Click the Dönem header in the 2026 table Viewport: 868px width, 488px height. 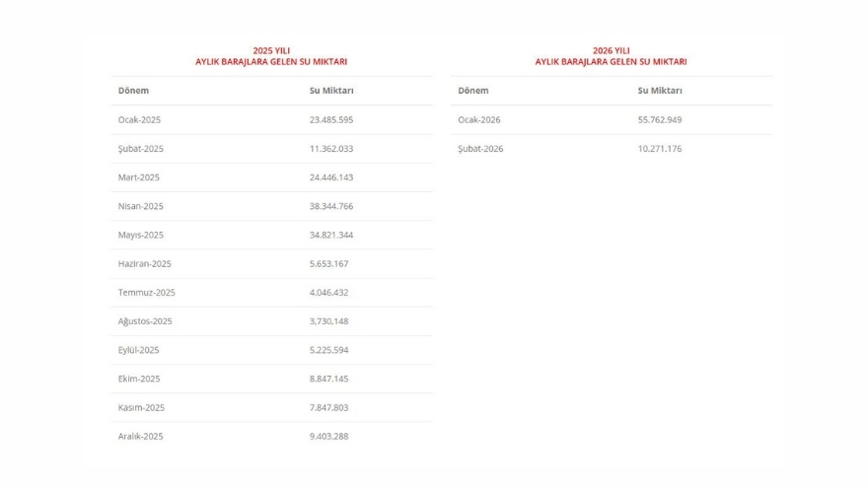(473, 91)
